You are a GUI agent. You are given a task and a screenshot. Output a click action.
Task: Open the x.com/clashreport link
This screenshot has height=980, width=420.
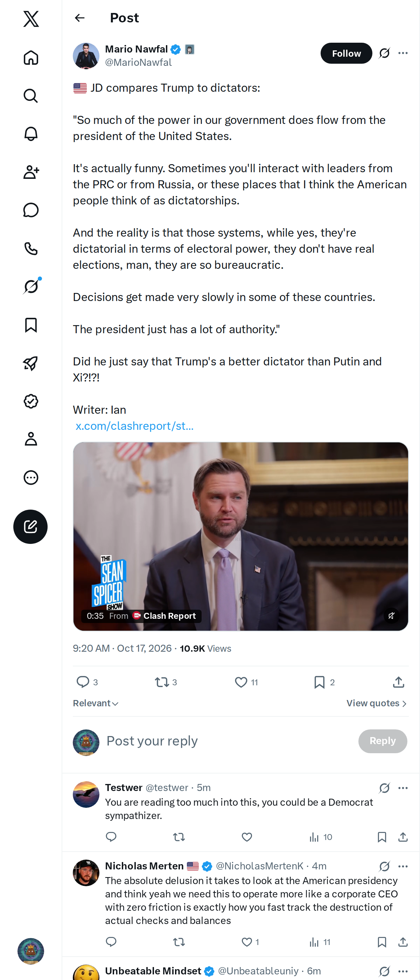pos(135,426)
